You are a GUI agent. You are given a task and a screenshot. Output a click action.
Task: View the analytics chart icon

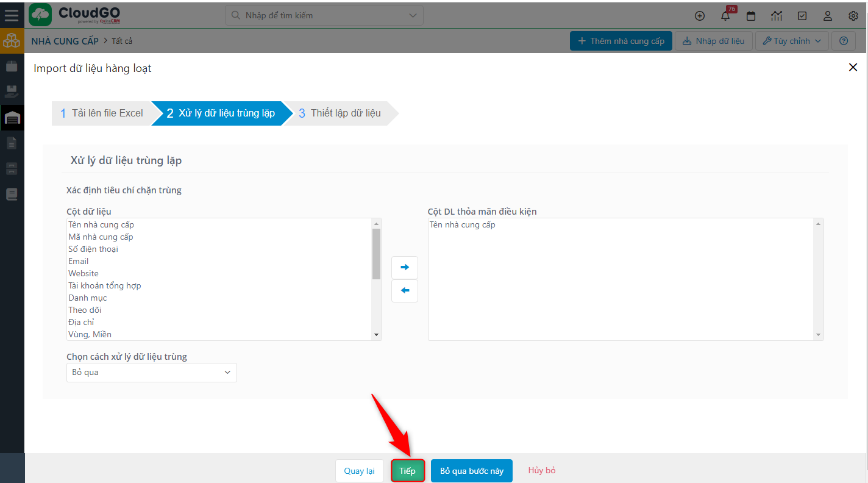(x=777, y=16)
